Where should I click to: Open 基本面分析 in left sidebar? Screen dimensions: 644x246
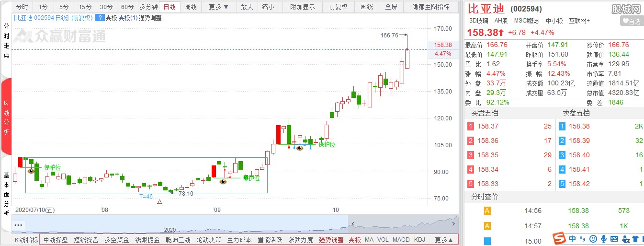(6, 194)
